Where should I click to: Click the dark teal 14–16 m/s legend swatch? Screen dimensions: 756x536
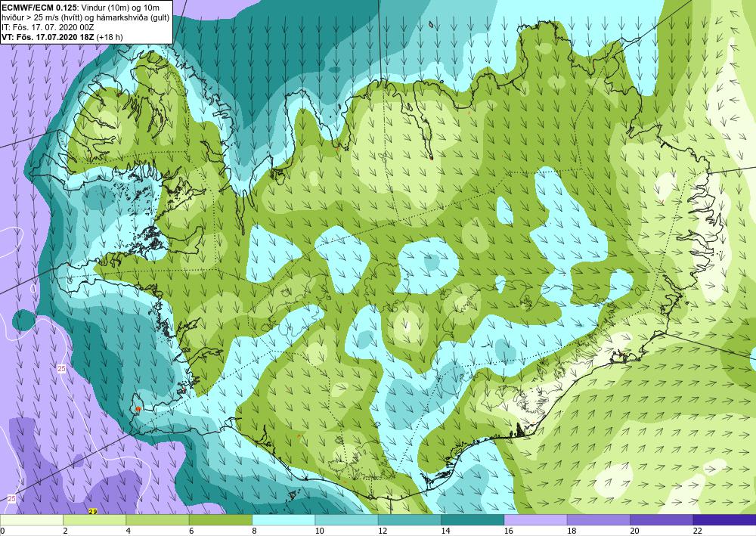[x=472, y=520]
